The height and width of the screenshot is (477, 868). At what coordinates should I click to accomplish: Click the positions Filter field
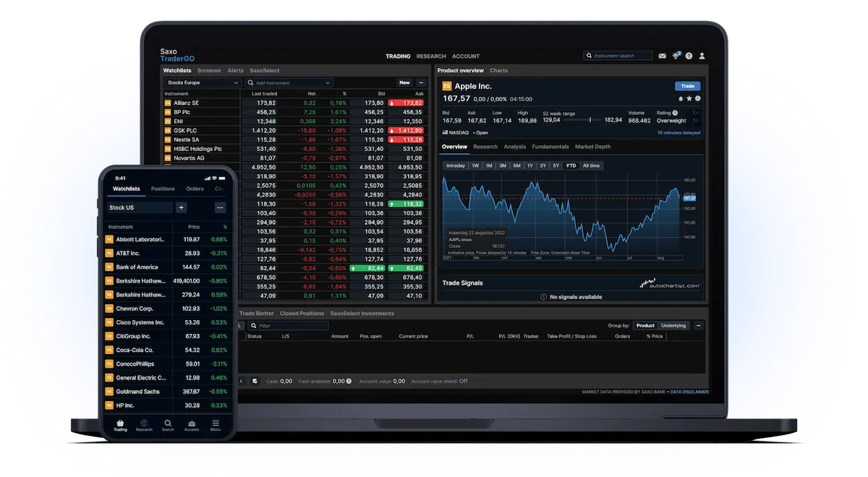point(289,326)
